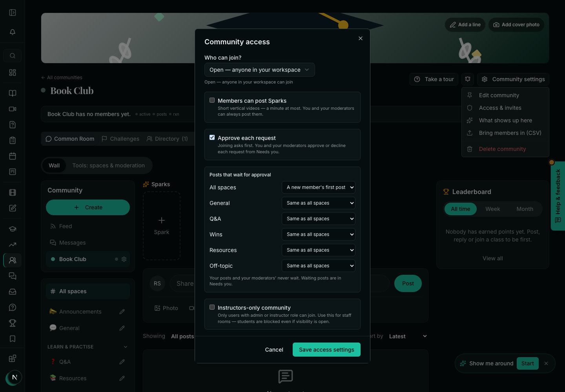Open the trophy icon in left sidebar
Screen dimensions: 565x392
click(13, 323)
